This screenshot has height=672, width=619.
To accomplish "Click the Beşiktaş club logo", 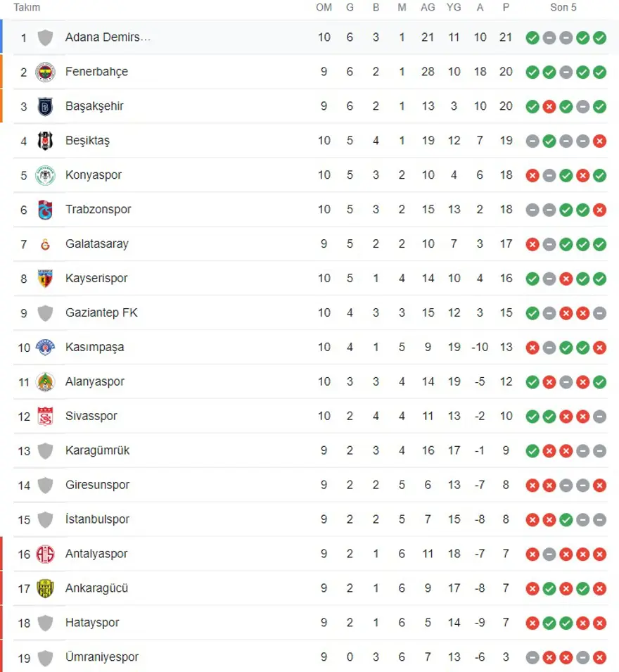I will (45, 141).
